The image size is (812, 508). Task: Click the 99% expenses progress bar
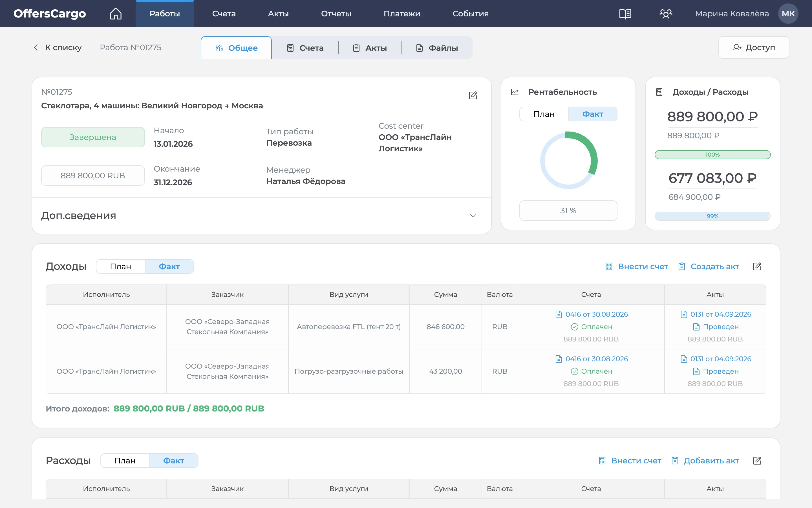(712, 216)
